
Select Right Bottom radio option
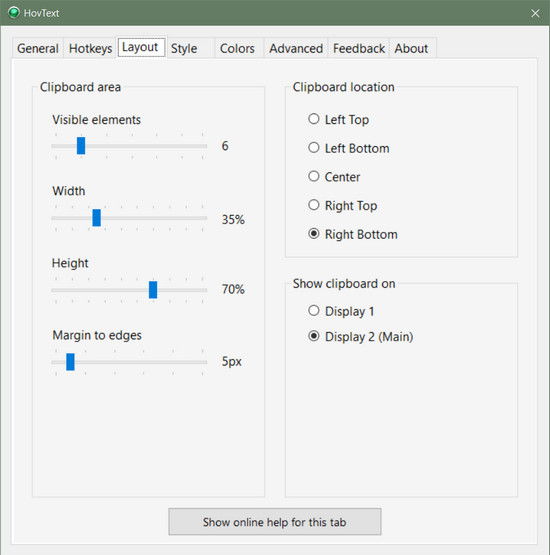353,234
